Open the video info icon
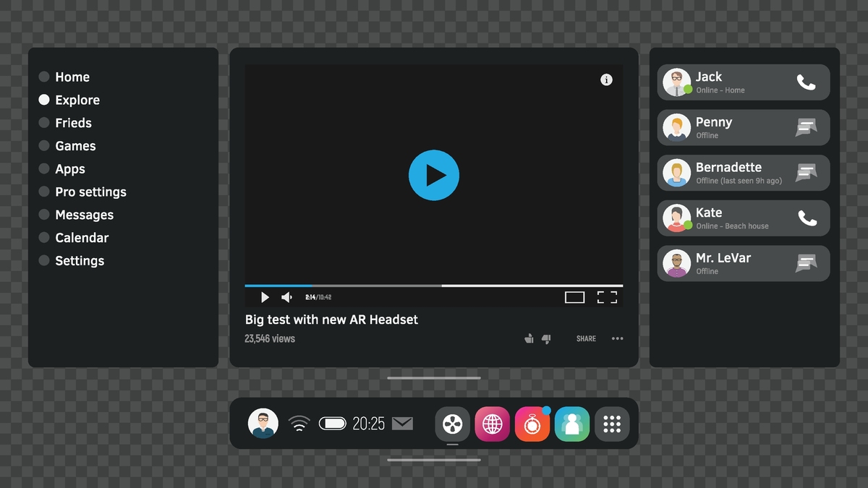Viewport: 868px width, 488px height. click(606, 80)
